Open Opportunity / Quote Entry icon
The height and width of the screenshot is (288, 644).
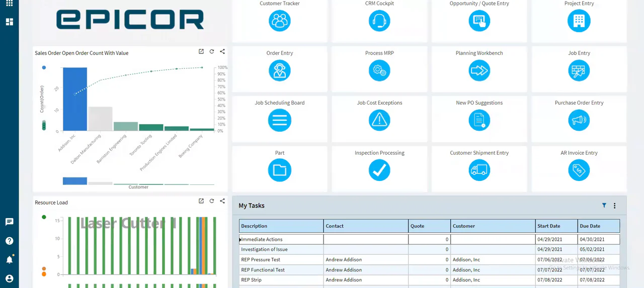pyautogui.click(x=479, y=21)
